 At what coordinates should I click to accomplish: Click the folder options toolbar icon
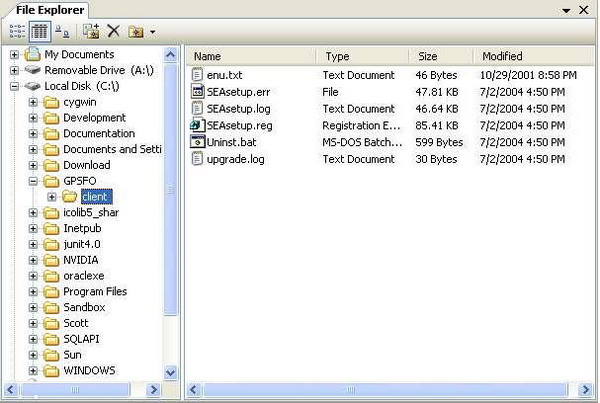[x=136, y=32]
